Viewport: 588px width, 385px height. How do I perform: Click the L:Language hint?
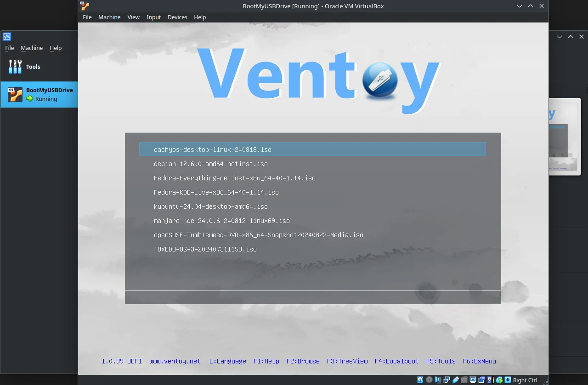[227, 361]
